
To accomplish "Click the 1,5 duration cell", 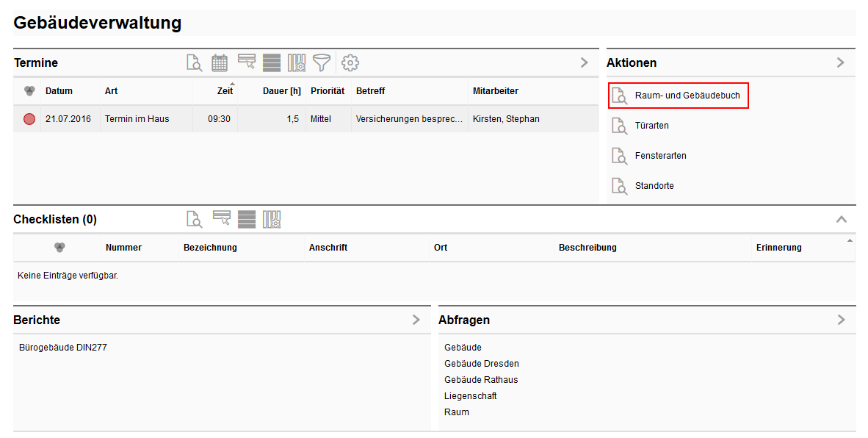I will click(x=293, y=119).
